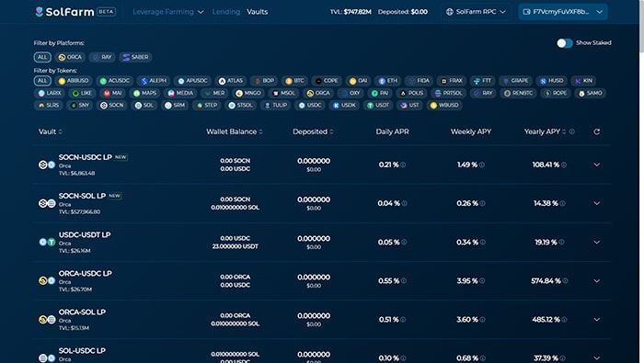Select the USDC-USDT LP vault name
The width and height of the screenshot is (644, 363).
click(x=85, y=234)
